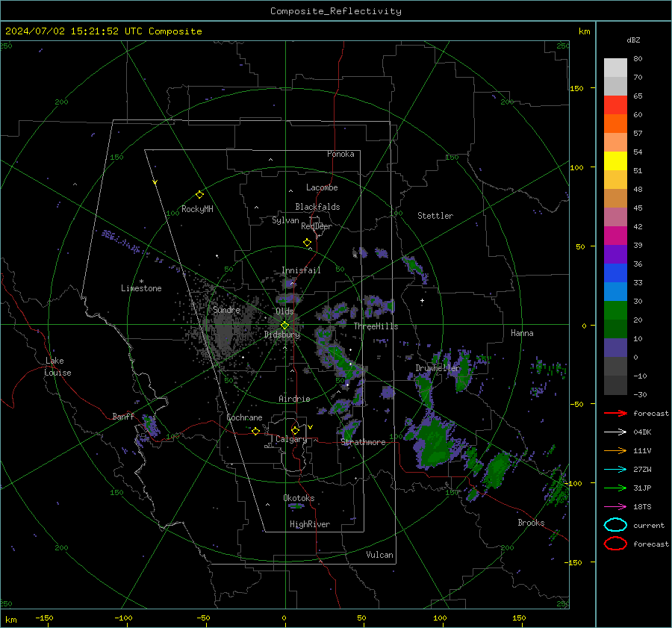Click the Lake Louise label
Image resolution: width=672 pixels, height=628 pixels.
[x=57, y=367]
